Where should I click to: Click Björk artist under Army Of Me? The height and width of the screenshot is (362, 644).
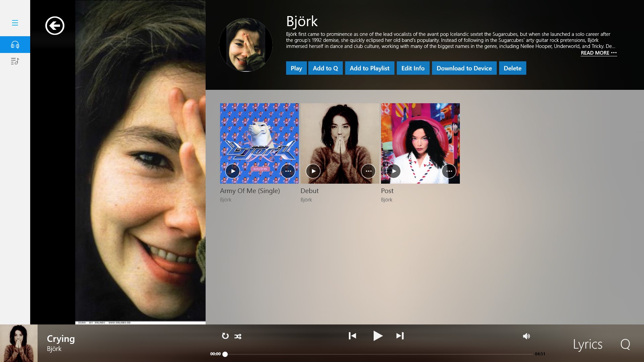(226, 200)
